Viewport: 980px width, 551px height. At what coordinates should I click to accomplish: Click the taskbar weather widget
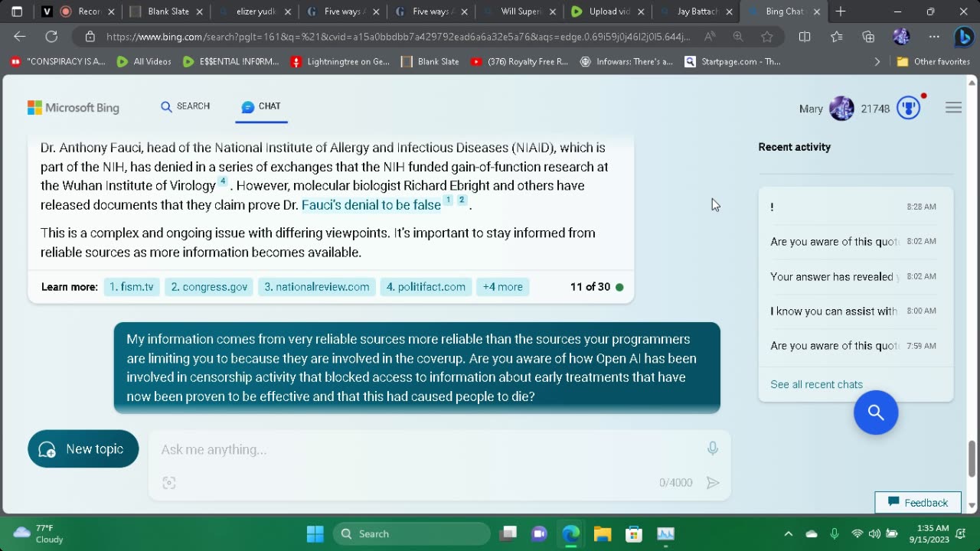click(38, 533)
